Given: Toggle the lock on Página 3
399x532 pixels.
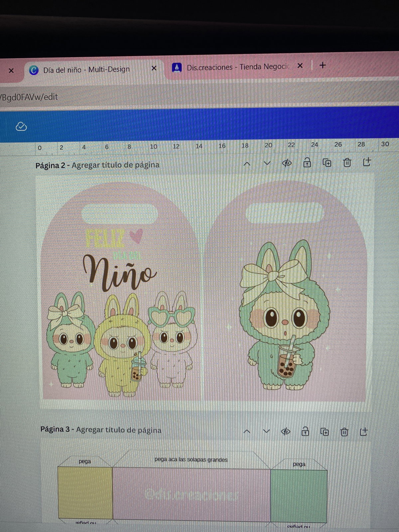Looking at the screenshot, I should pyautogui.click(x=305, y=432).
